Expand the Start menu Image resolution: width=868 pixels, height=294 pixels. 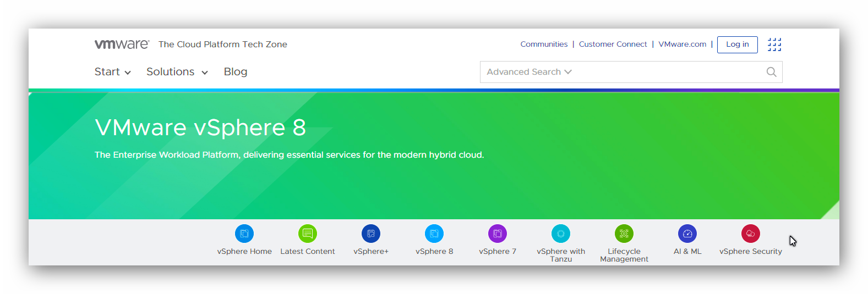(112, 72)
